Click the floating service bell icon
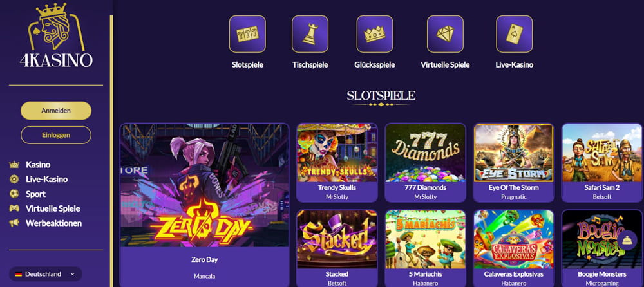The width and height of the screenshot is (644, 287). 627,241
